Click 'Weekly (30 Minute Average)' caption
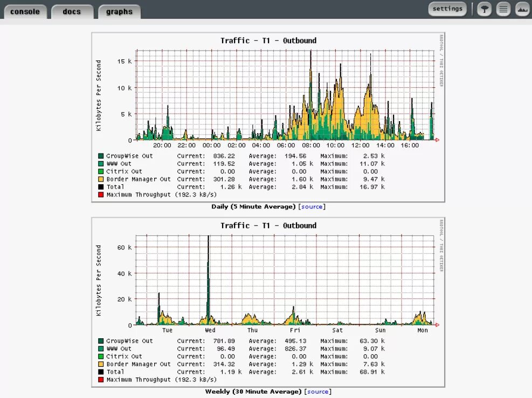The width and height of the screenshot is (532, 398). point(253,392)
